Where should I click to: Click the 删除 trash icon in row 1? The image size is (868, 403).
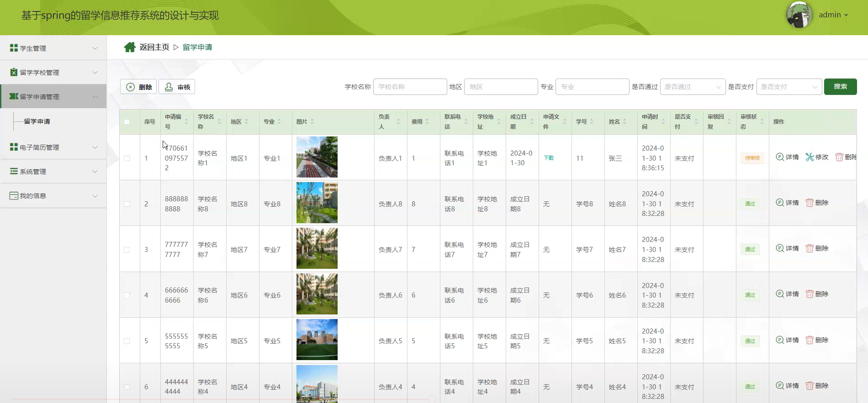click(x=839, y=157)
